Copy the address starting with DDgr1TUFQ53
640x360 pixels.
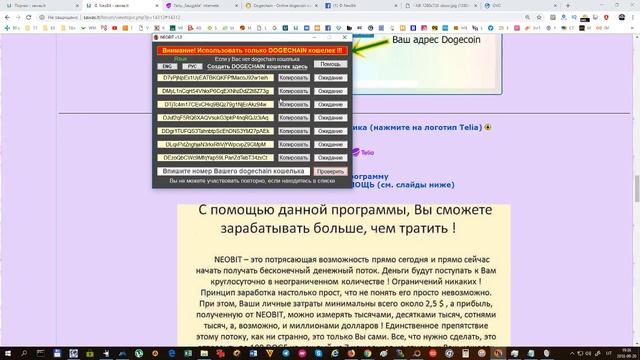click(294, 131)
